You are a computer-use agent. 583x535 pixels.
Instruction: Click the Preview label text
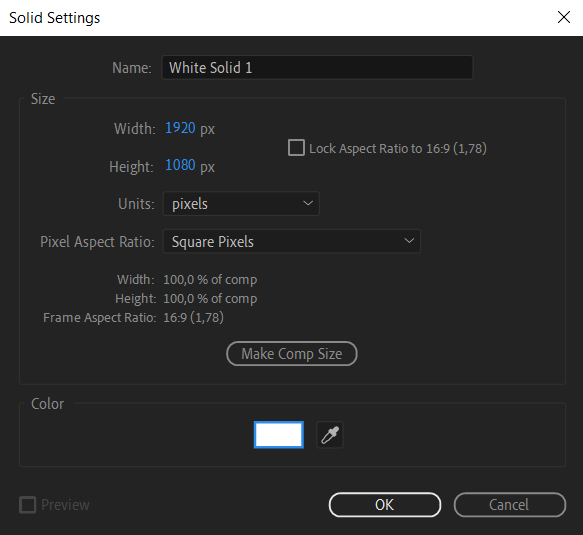65,505
